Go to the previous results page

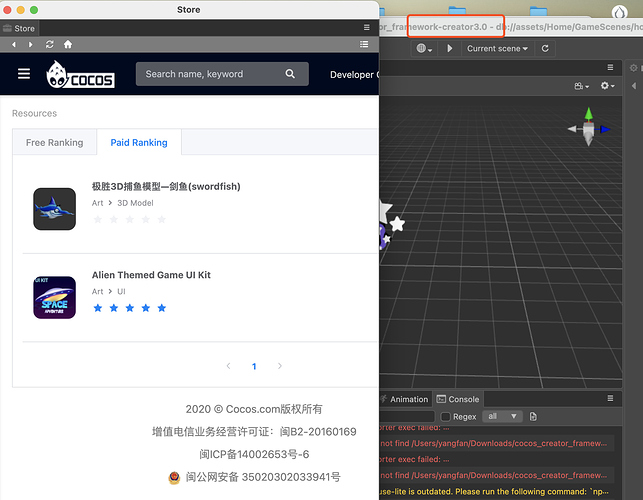pos(228,366)
